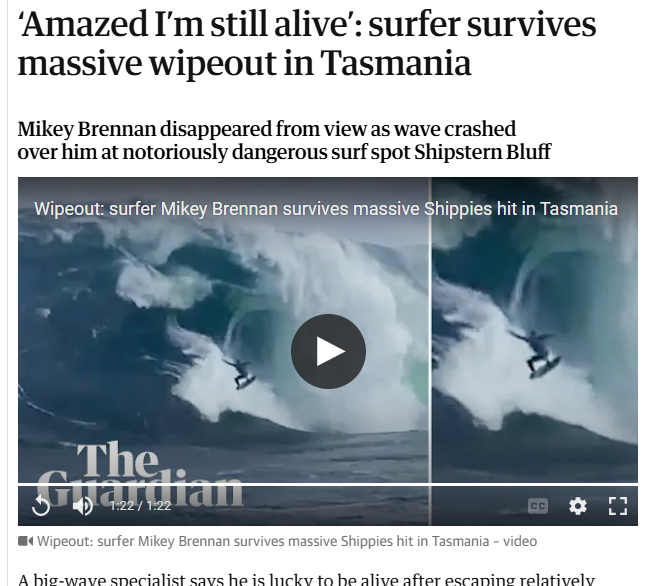Image resolution: width=672 pixels, height=586 pixels.
Task: Mute the video volume
Action: 83,506
